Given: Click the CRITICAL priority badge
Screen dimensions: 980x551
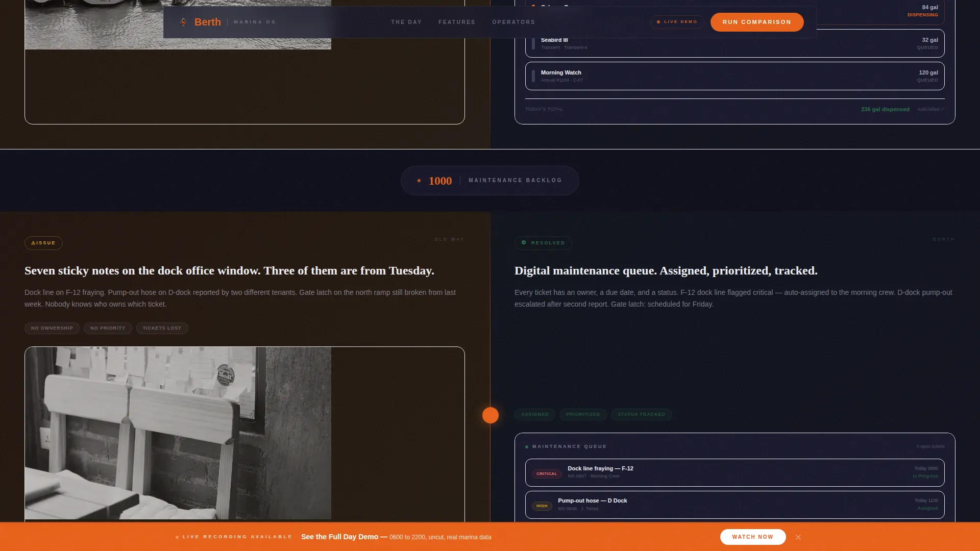Looking at the screenshot, I should tap(547, 474).
